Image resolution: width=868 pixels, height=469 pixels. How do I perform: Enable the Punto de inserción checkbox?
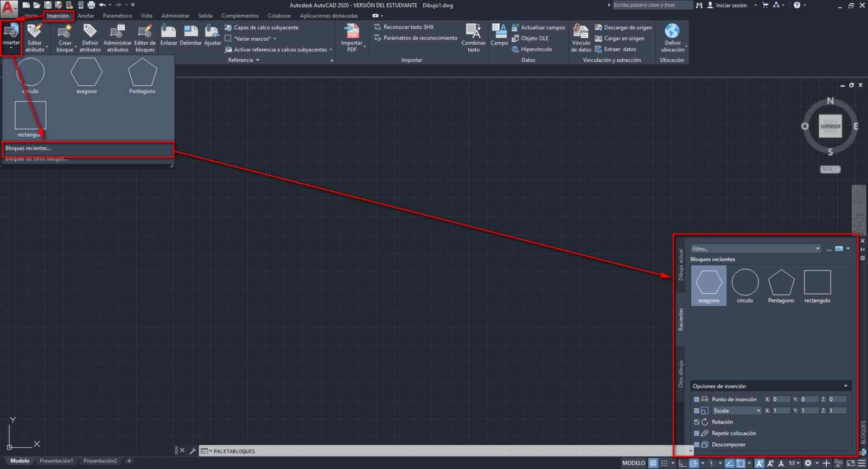(x=697, y=400)
